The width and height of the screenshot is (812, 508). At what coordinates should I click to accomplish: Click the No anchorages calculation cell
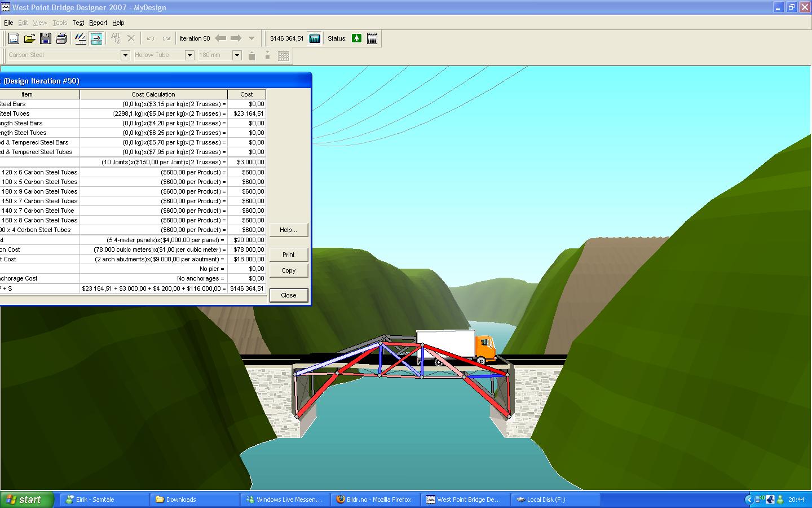[x=153, y=278]
